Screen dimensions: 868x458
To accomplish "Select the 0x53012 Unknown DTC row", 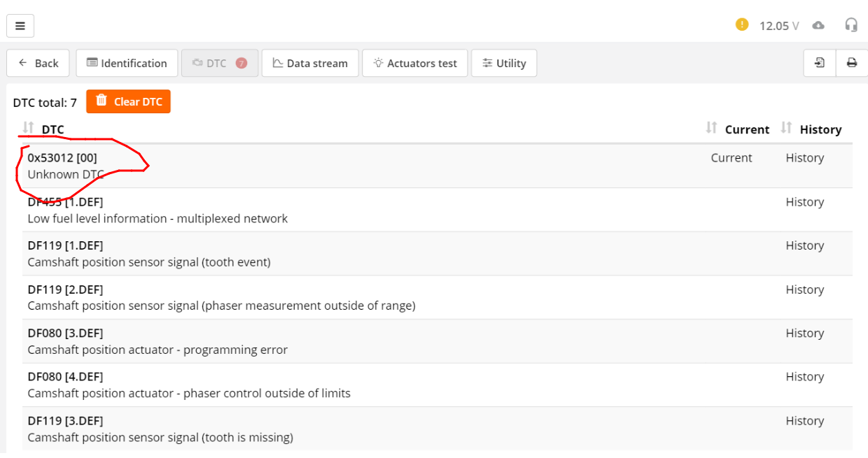I will [350, 166].
